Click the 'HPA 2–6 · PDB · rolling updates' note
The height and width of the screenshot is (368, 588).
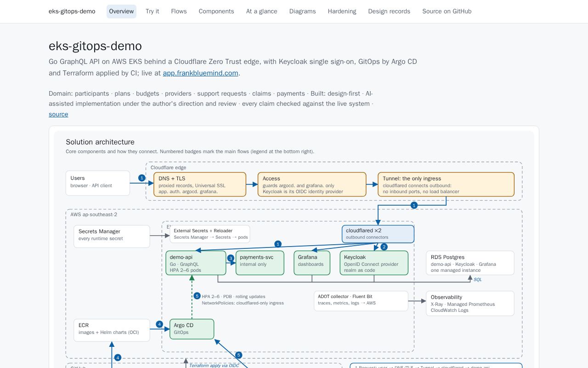coord(233,297)
